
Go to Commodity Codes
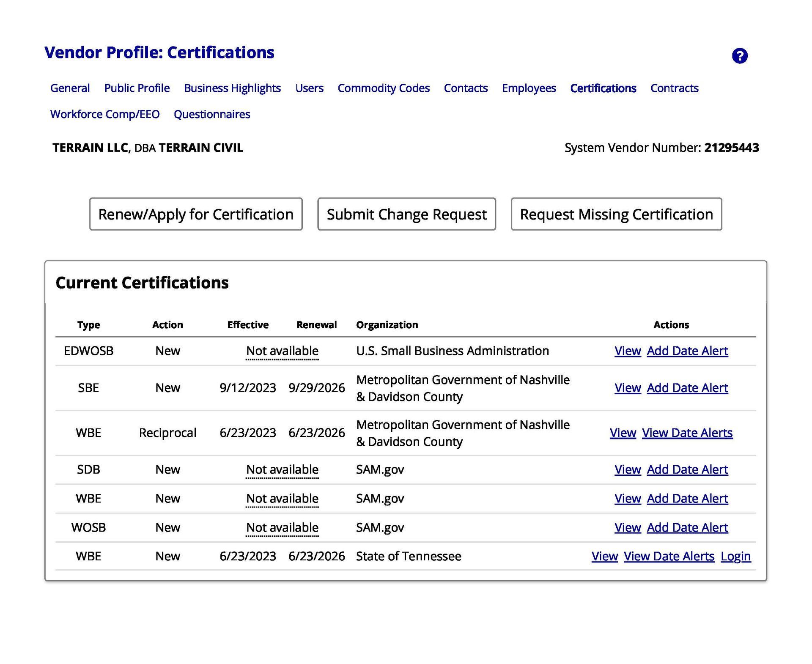click(384, 88)
